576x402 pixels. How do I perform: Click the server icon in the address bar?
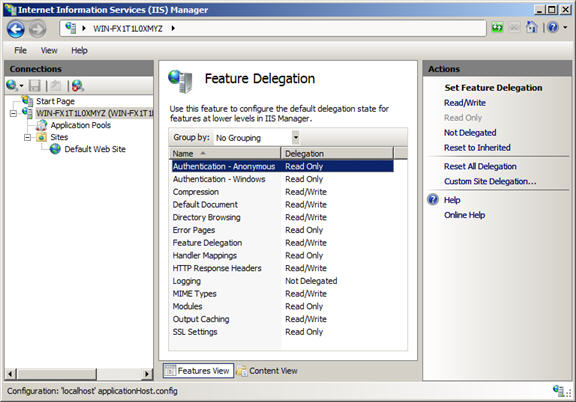(71, 28)
